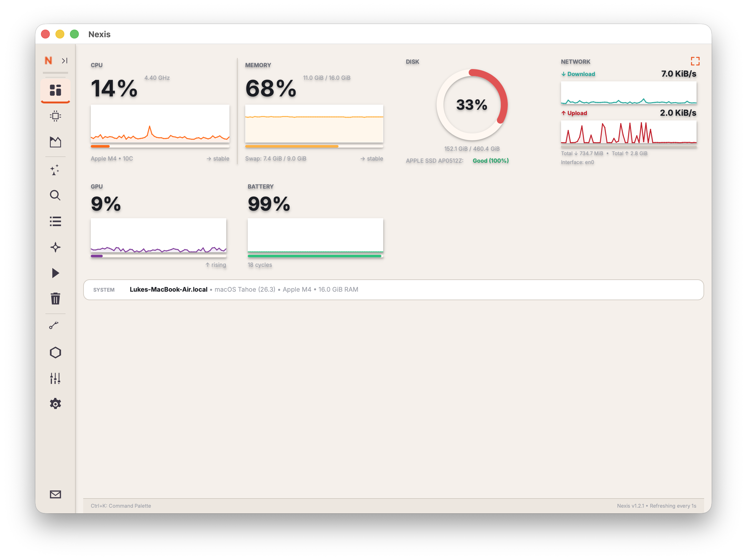Image resolution: width=747 pixels, height=560 pixels.
Task: Click the CPU usage history graph
Action: point(160,124)
